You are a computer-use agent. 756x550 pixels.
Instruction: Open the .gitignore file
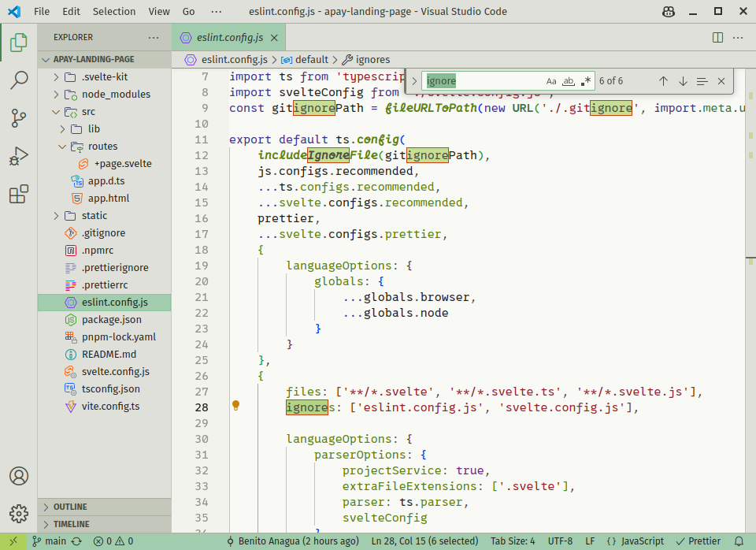[x=105, y=233]
